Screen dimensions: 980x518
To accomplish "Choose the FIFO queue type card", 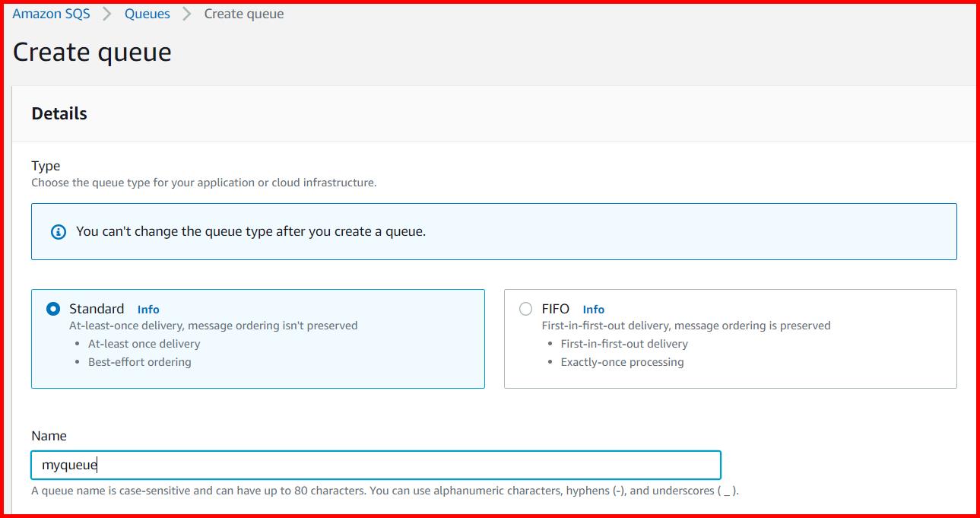I will click(730, 338).
